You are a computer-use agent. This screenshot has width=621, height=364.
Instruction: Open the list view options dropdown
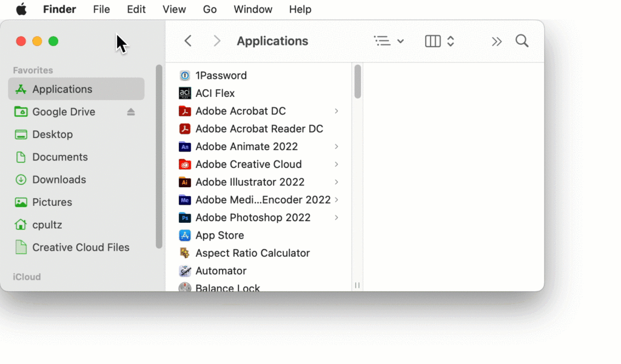pos(389,41)
